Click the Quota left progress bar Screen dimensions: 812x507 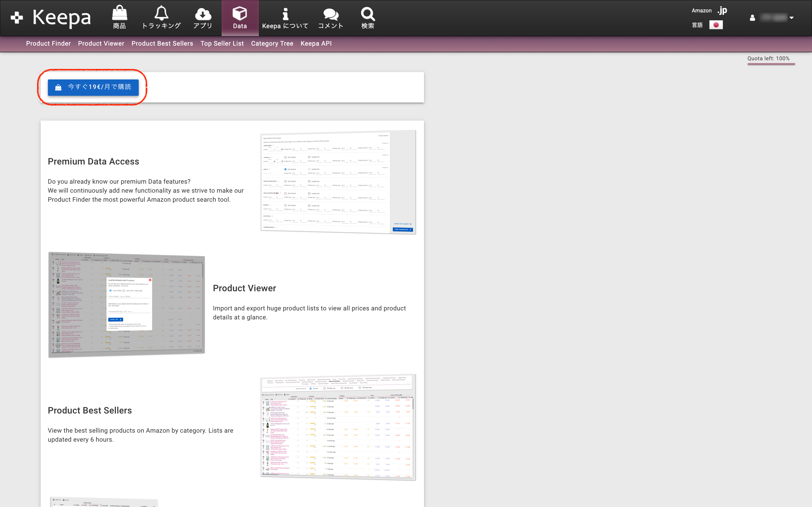tap(771, 64)
